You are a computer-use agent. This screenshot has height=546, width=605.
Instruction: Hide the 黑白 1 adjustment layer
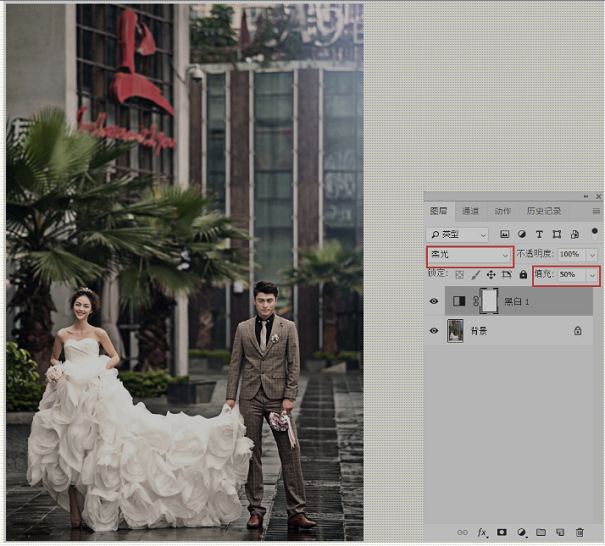click(x=434, y=301)
